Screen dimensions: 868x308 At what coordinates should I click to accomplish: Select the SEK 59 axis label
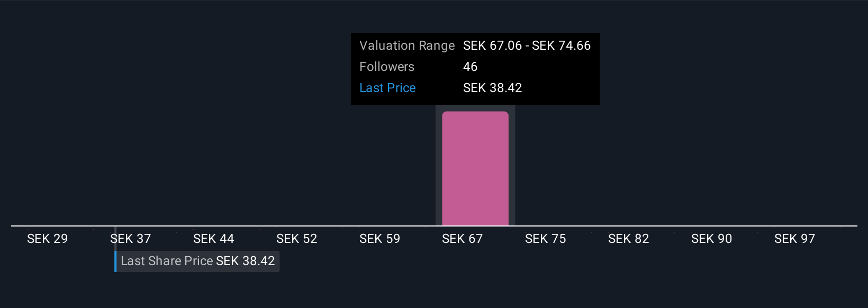(x=379, y=239)
